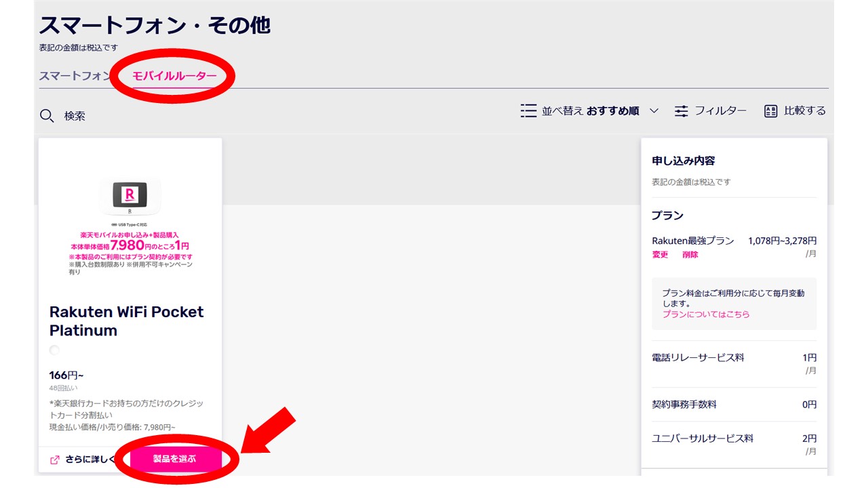Click the 166円~ monthly price

(66, 375)
